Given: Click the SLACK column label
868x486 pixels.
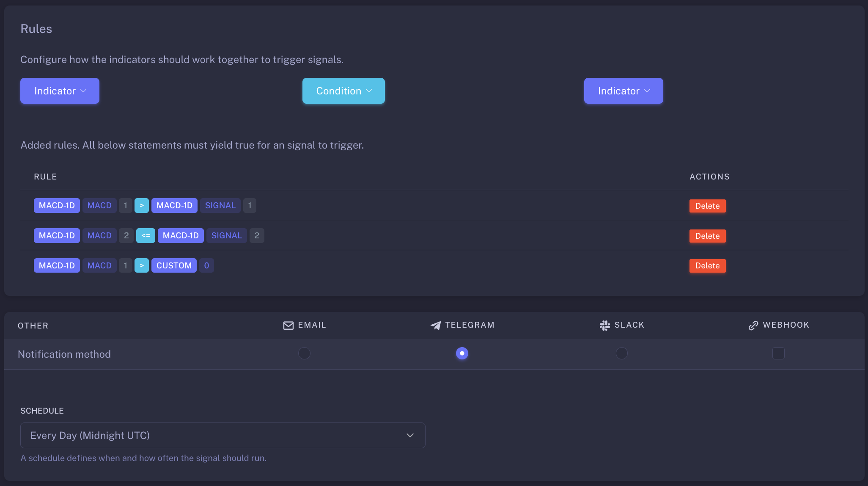Looking at the screenshot, I should coord(629,325).
